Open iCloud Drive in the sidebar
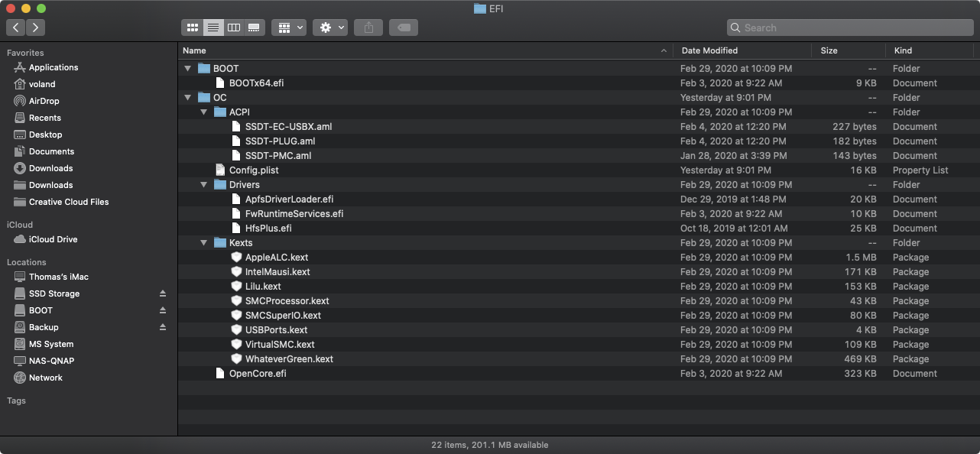 click(x=54, y=239)
